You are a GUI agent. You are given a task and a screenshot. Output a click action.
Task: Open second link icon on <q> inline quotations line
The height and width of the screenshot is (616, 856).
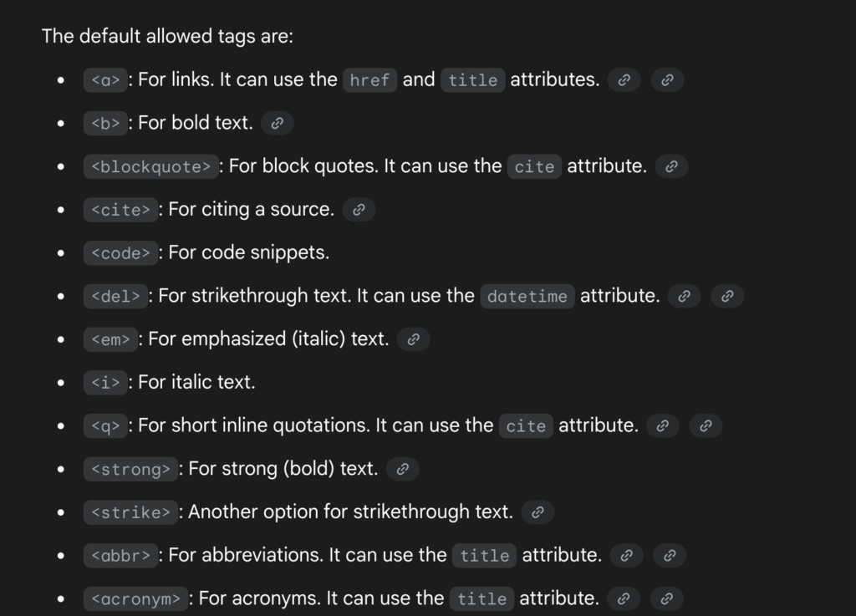tap(706, 425)
